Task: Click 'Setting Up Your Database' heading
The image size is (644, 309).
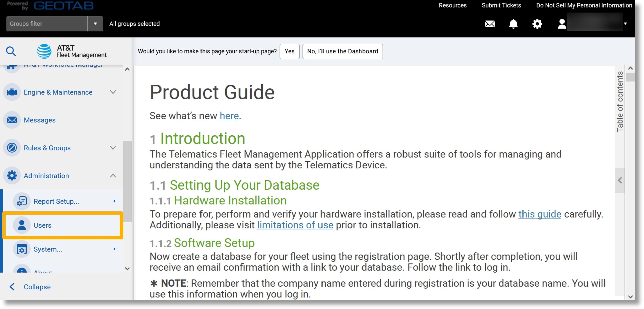Action: point(245,185)
